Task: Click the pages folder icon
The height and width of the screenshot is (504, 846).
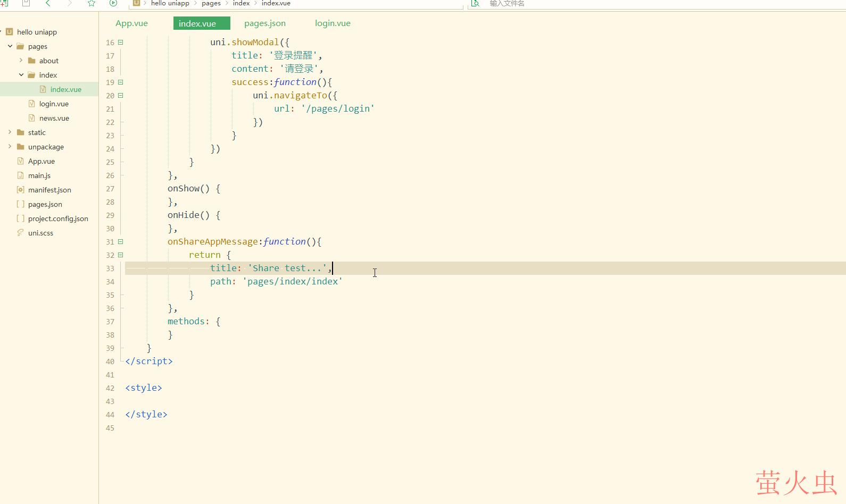Action: pyautogui.click(x=20, y=46)
